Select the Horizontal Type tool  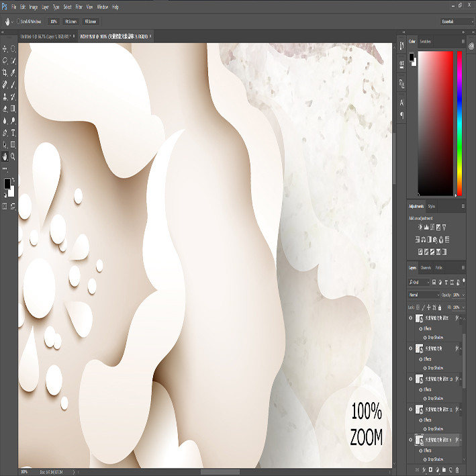(x=13, y=133)
